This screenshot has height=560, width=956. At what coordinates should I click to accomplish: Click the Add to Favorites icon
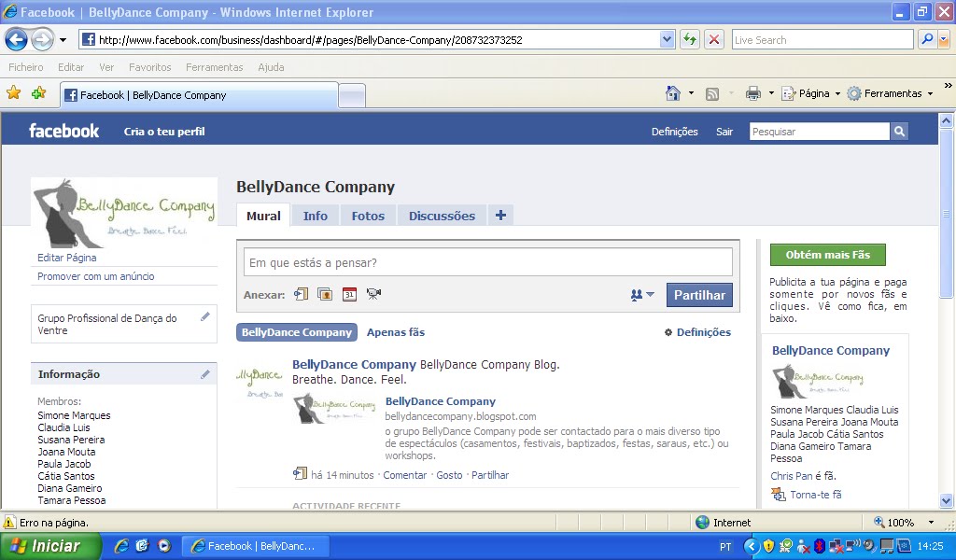tap(38, 93)
